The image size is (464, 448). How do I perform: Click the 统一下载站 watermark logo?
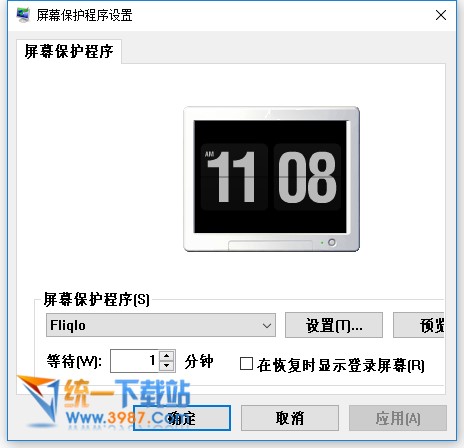pyautogui.click(x=104, y=402)
